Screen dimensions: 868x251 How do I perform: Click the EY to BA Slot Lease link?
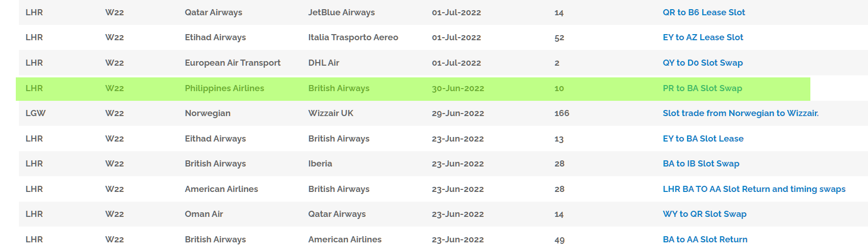click(x=703, y=138)
